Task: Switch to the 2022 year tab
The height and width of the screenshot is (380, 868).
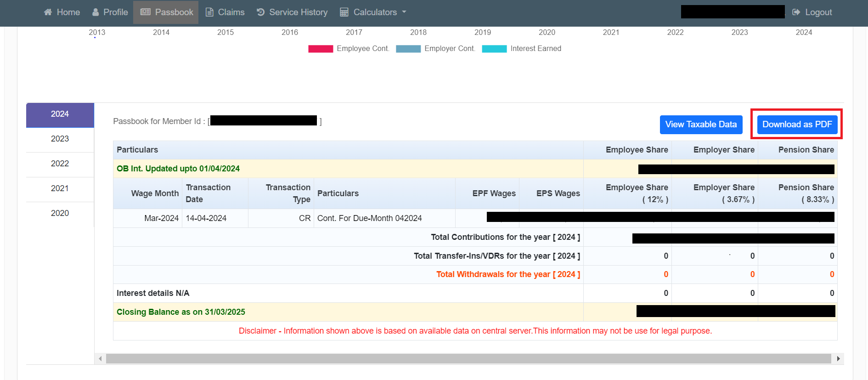Action: (60, 164)
